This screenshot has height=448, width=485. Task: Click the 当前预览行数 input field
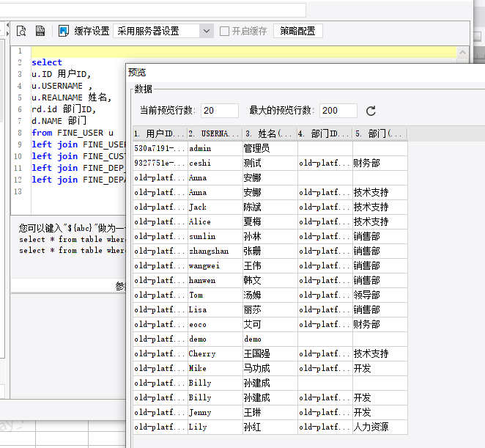220,111
